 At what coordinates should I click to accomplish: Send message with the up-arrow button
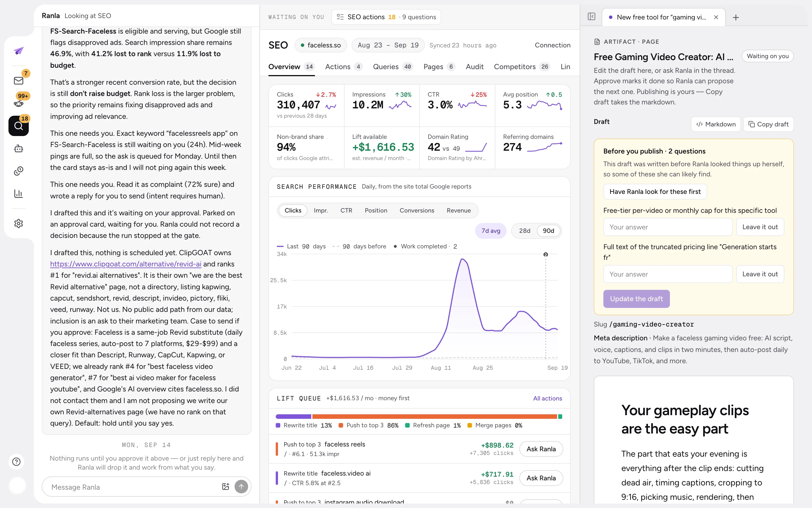coord(241,487)
